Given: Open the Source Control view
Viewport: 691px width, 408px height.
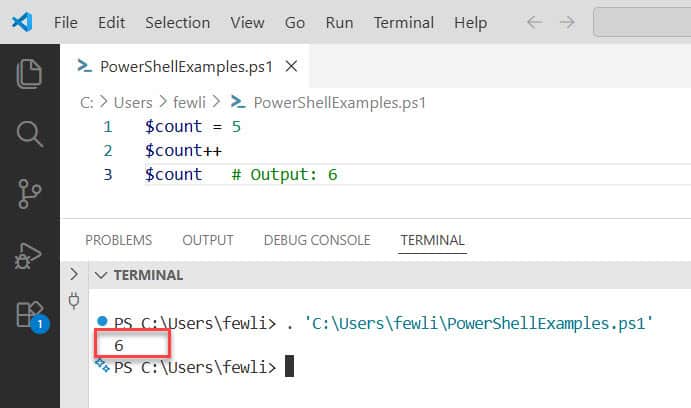Looking at the screenshot, I should [x=30, y=194].
